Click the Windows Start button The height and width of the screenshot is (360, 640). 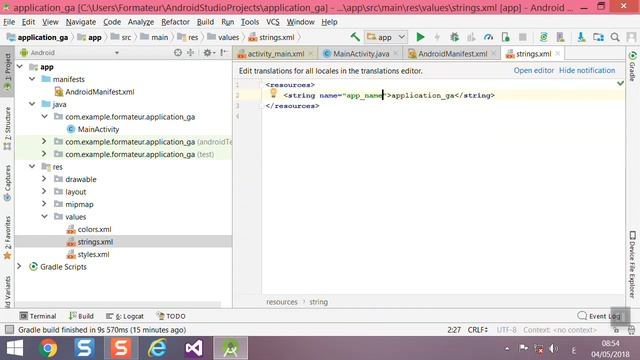15,348
